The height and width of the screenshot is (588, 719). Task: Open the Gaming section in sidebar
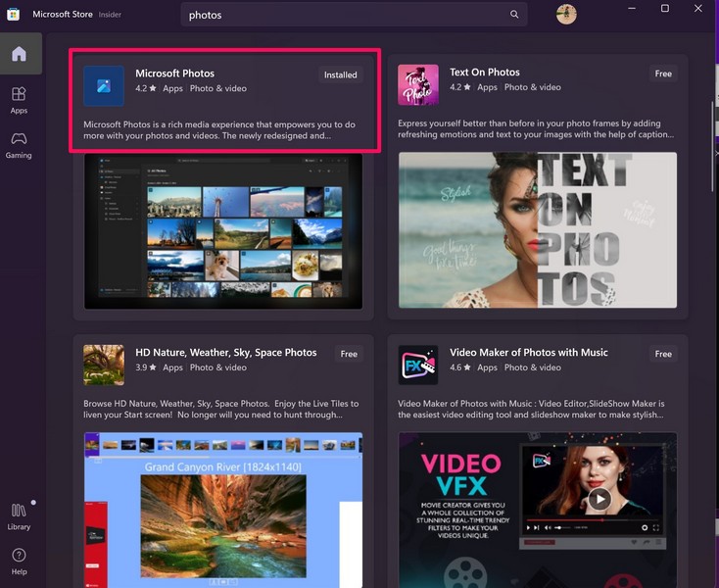19,145
